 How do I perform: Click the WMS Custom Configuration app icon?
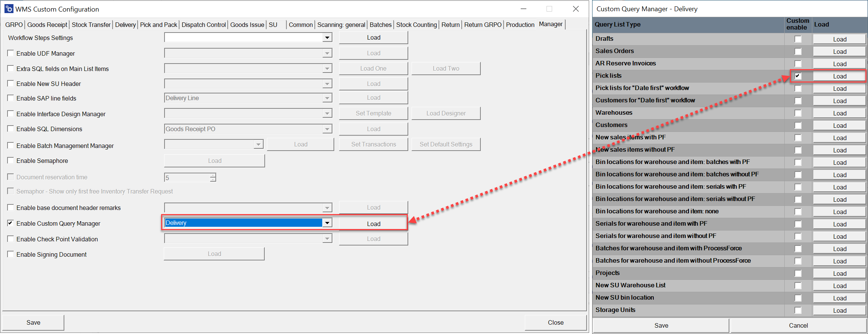[x=9, y=9]
